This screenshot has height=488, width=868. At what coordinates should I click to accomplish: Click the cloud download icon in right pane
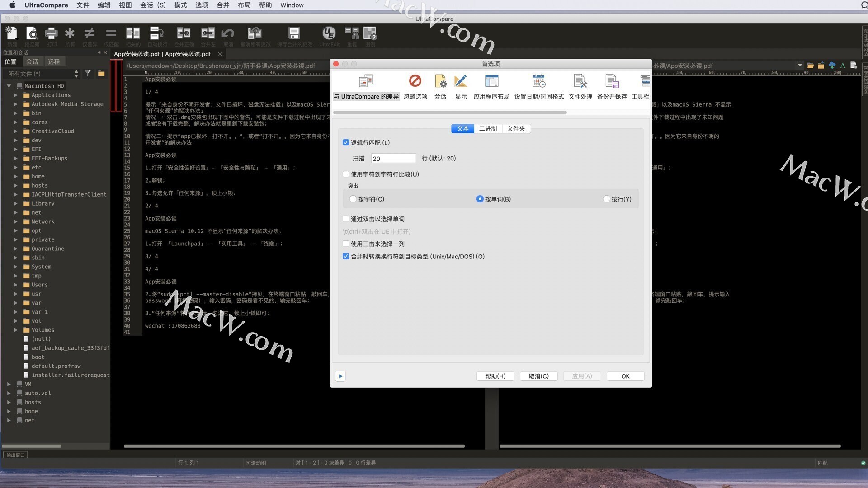coord(832,66)
